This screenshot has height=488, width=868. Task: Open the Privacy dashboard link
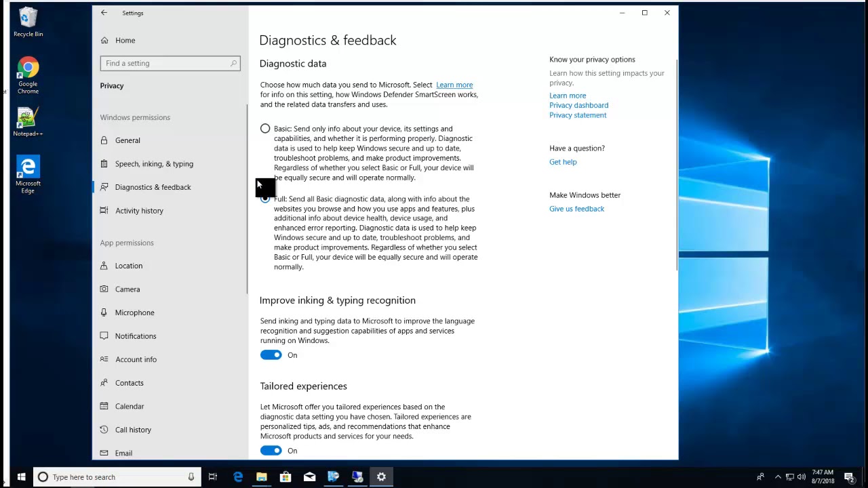coord(578,105)
